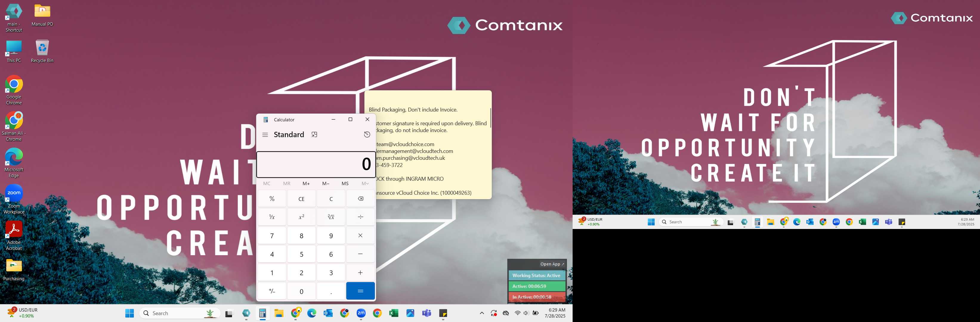The image size is (980, 322).
Task: Click digit 5 on Calculator keypad
Action: pyautogui.click(x=301, y=254)
